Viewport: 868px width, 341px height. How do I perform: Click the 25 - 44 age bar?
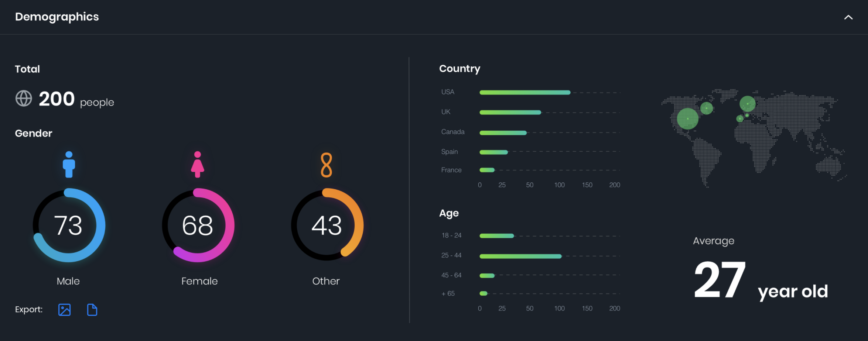point(520,256)
